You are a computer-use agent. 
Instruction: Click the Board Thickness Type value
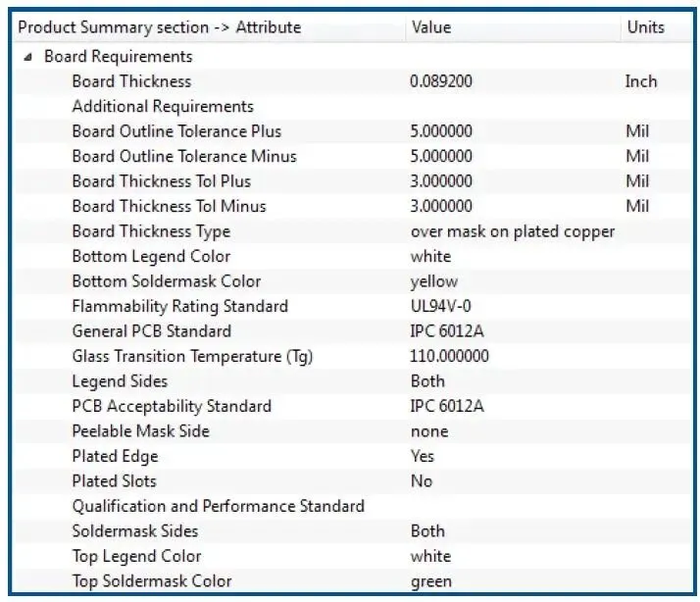tap(512, 231)
